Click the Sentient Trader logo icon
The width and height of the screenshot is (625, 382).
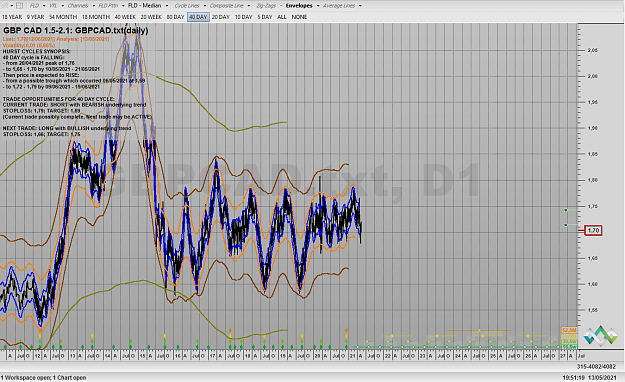[x=600, y=335]
